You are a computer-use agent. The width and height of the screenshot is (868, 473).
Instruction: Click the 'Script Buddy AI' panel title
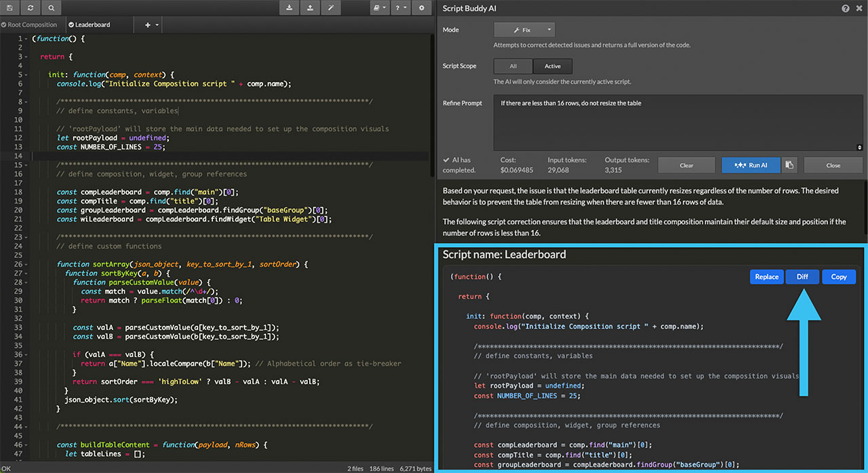(469, 9)
